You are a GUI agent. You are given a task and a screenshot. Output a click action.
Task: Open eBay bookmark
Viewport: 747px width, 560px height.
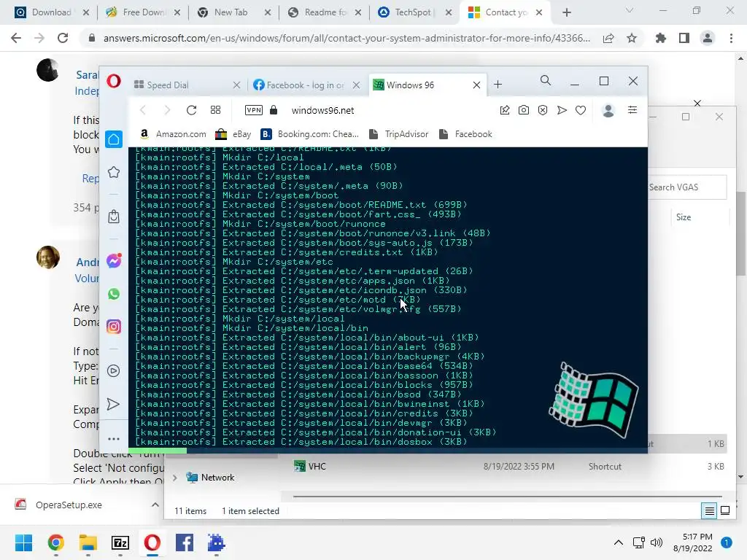(233, 134)
